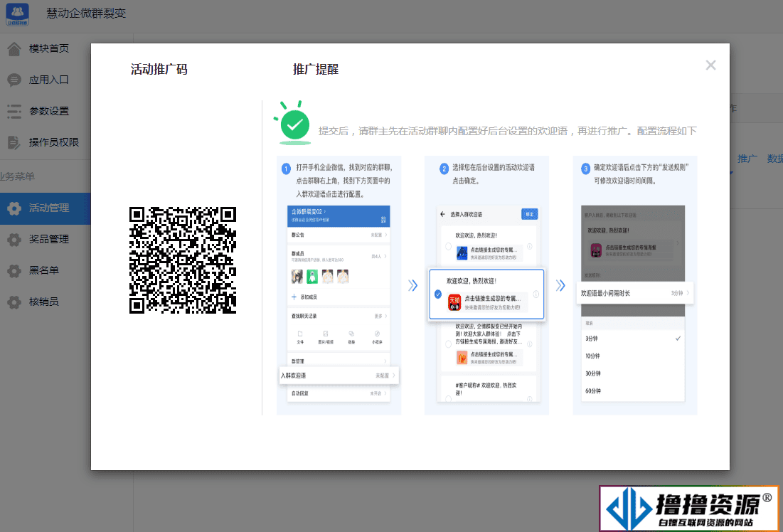
Task: Click 群公告 row in step 1 screenshot
Action: pyautogui.click(x=339, y=235)
